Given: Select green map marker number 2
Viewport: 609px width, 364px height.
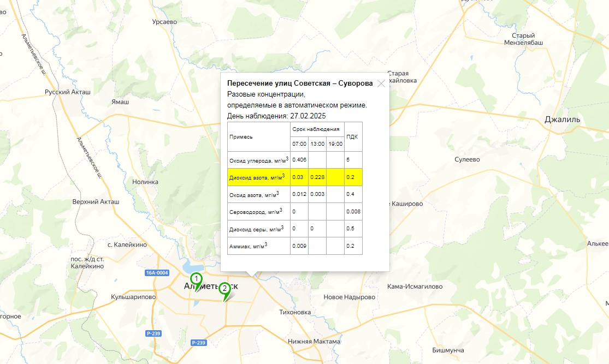Looking at the screenshot, I should click(224, 289).
